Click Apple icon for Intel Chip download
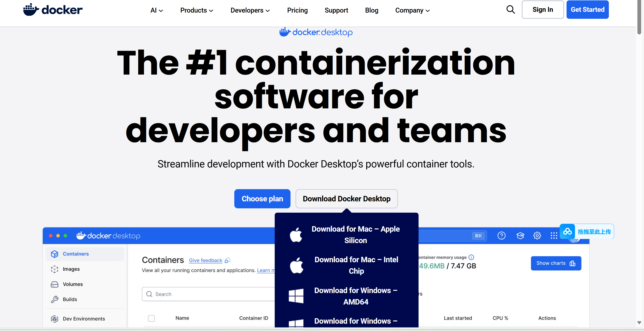 coord(297,265)
